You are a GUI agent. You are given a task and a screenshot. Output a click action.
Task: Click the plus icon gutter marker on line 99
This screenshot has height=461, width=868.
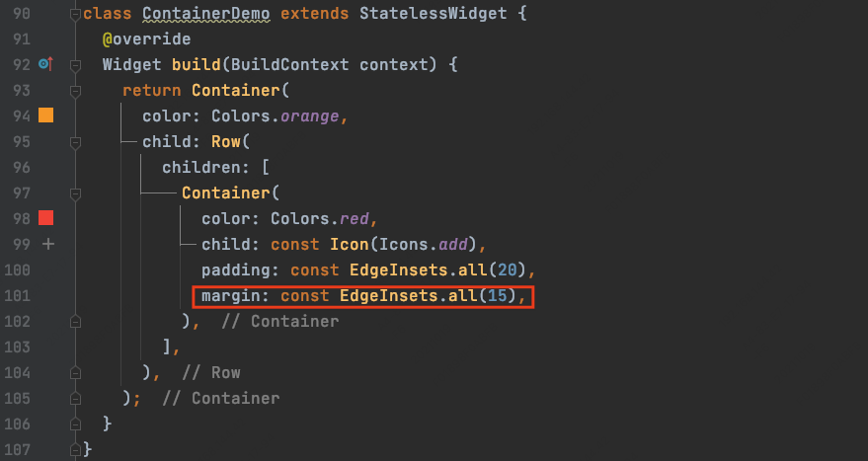48,244
